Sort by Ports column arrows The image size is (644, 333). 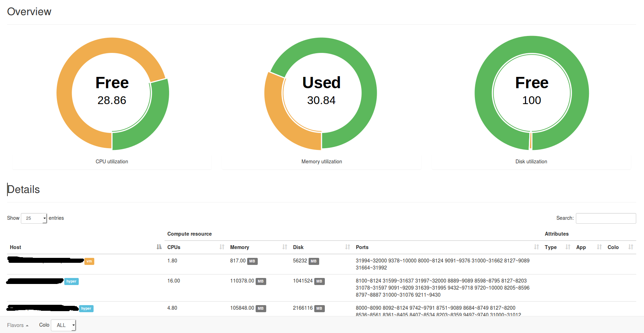(x=537, y=247)
